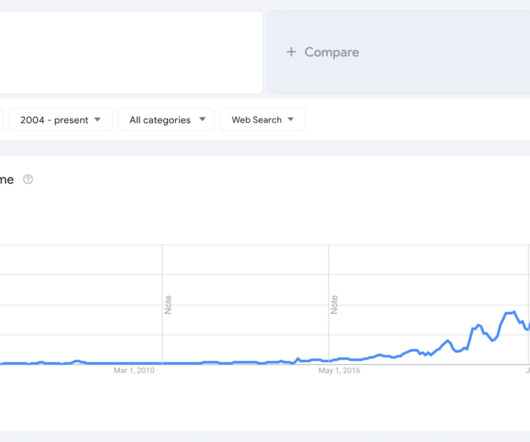Image resolution: width=530 pixels, height=442 pixels.
Task: Click inside the white search term box
Action: coord(131,52)
